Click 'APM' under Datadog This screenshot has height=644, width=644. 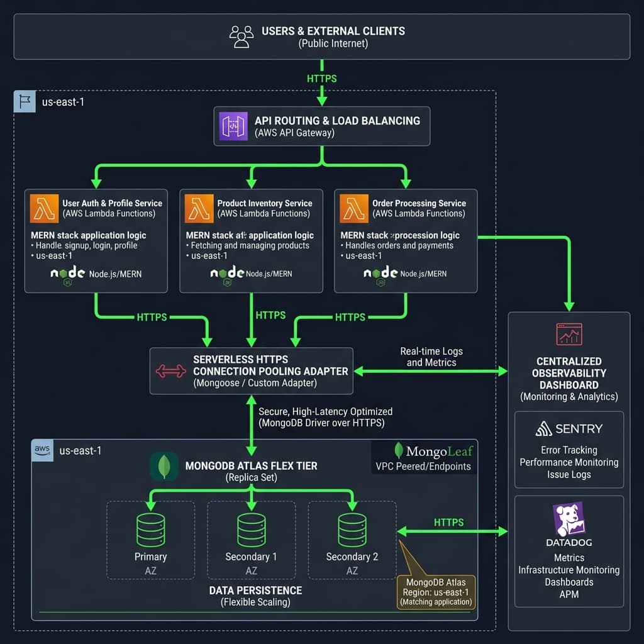569,594
